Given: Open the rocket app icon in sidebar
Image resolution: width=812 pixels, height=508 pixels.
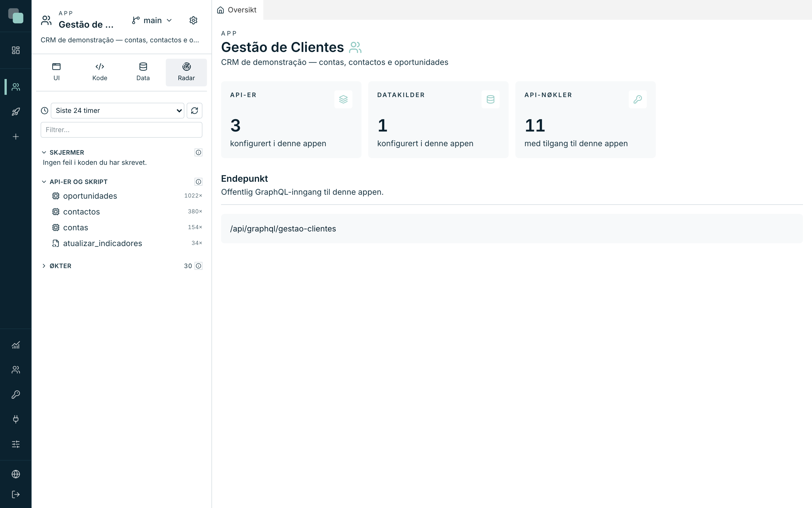Looking at the screenshot, I should (x=16, y=112).
